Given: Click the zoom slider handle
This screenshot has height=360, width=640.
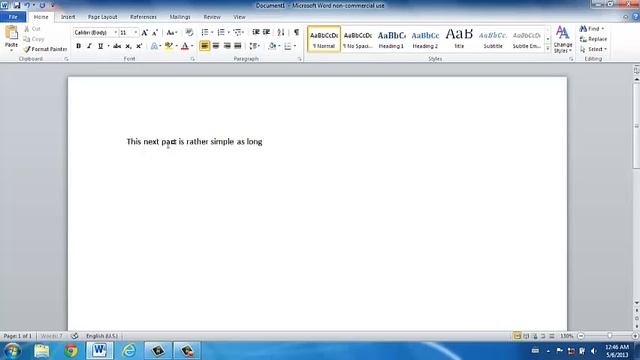Looking at the screenshot, I should pos(609,336).
